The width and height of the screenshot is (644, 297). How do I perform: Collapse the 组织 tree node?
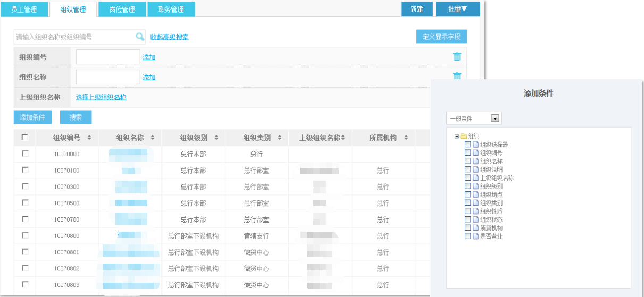pos(456,137)
